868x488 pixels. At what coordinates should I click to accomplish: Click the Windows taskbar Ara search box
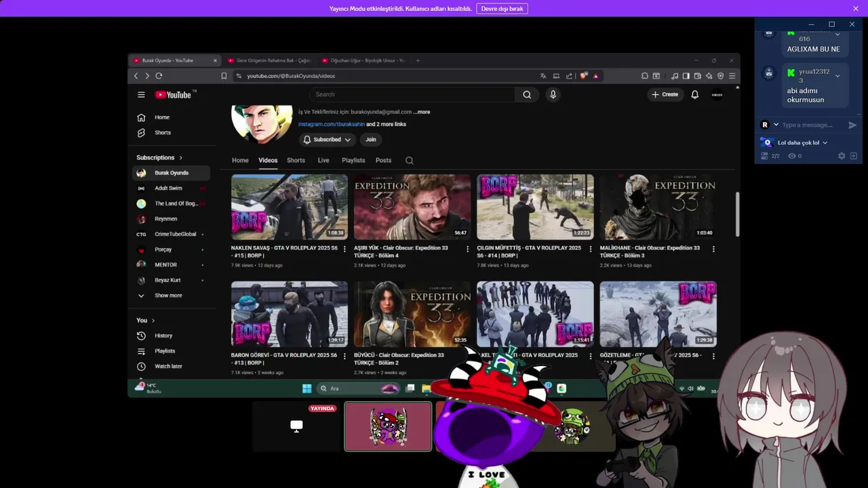coord(359,388)
